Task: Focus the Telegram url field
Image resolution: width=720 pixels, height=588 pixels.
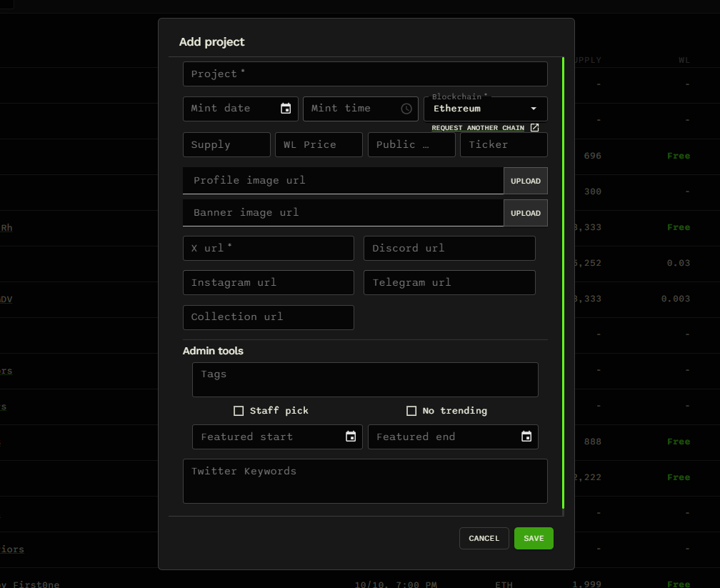Action: [x=449, y=282]
